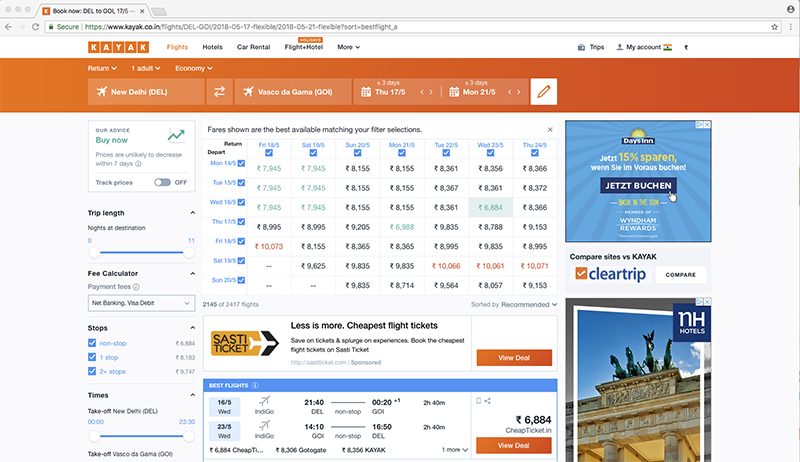The width and height of the screenshot is (800, 462).
Task: Open the 1 adult travellers dropdown
Action: point(146,68)
